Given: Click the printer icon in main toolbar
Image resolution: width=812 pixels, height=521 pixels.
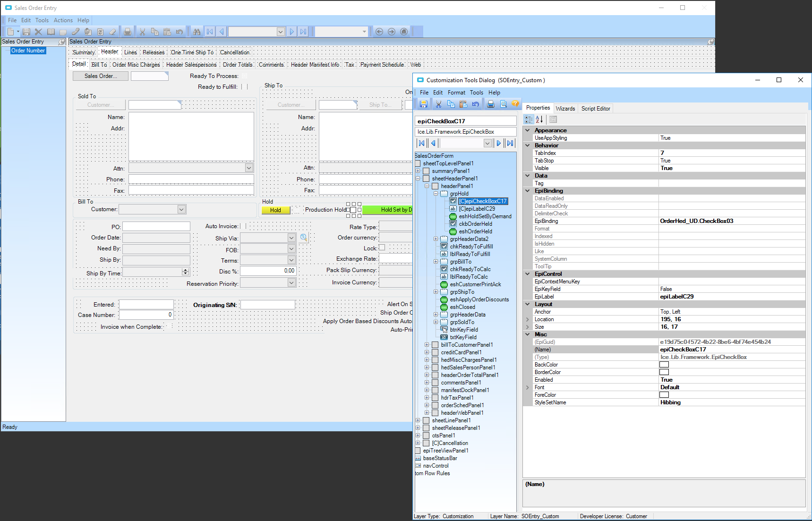Looking at the screenshot, I should [x=128, y=32].
